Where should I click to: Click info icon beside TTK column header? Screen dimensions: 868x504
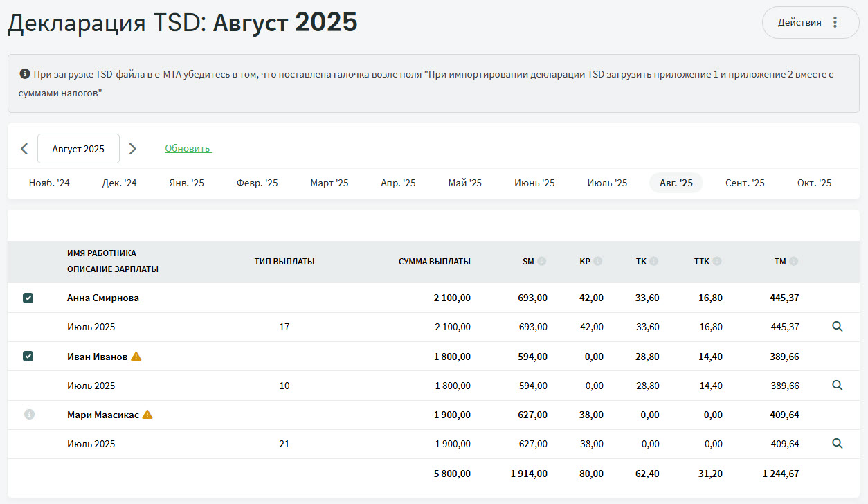pos(717,262)
